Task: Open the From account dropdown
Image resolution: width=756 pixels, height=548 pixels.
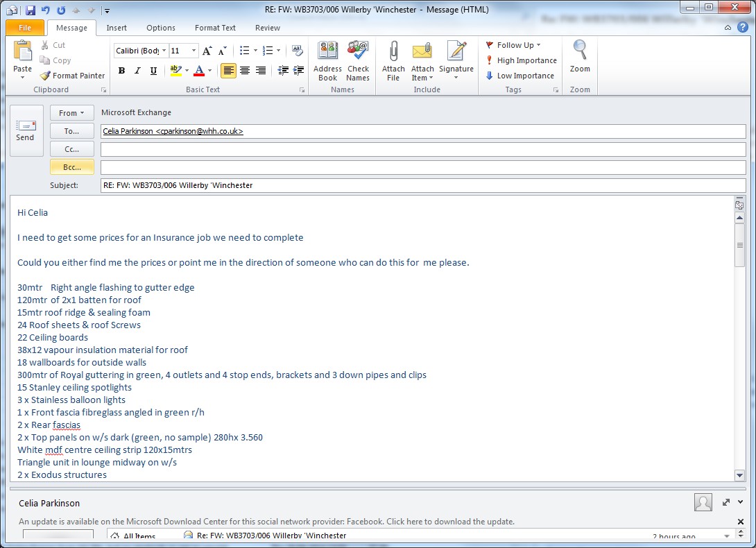Action: pyautogui.click(x=72, y=113)
